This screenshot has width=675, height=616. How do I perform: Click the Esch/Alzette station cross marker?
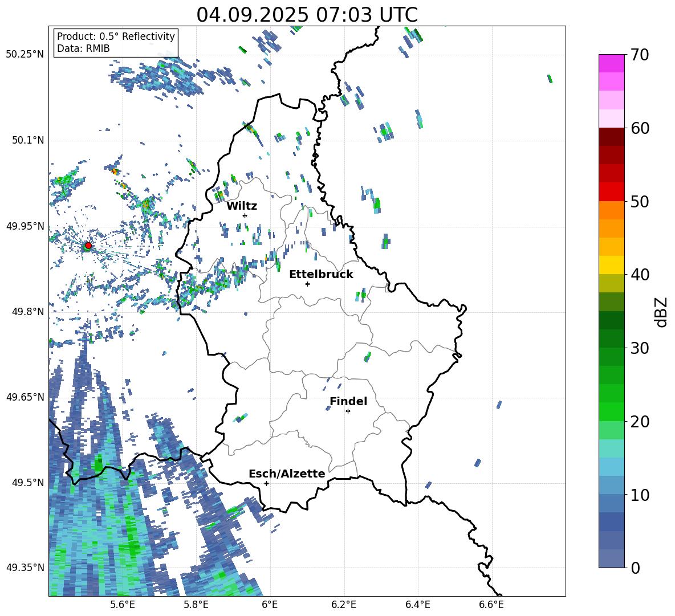266,483
